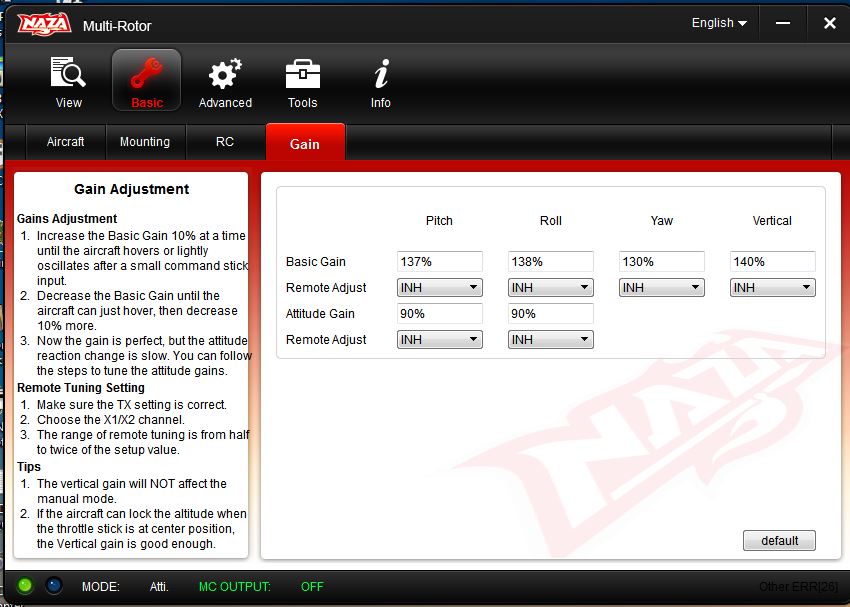Click the Pitch Basic Gain field
This screenshot has width=850, height=607.
coord(439,262)
